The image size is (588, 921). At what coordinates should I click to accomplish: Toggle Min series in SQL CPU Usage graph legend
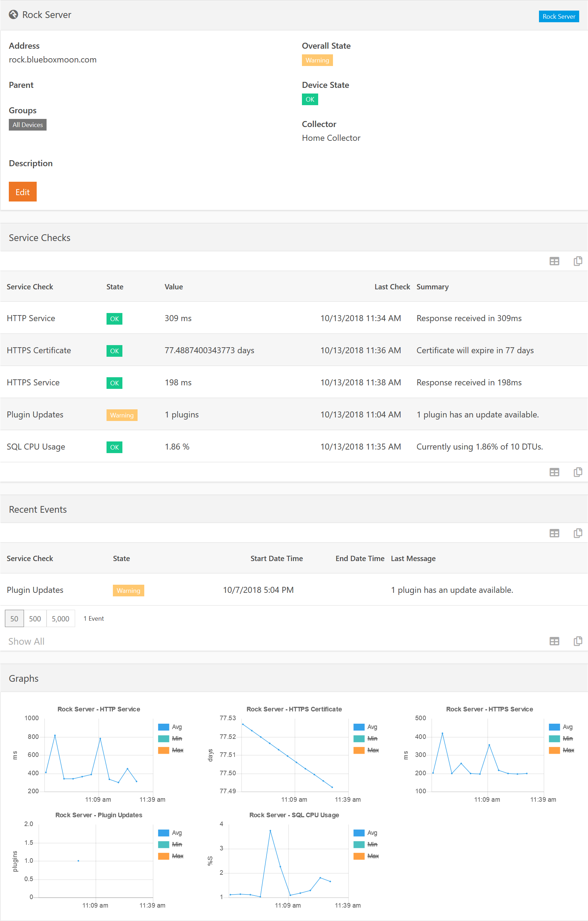click(365, 844)
